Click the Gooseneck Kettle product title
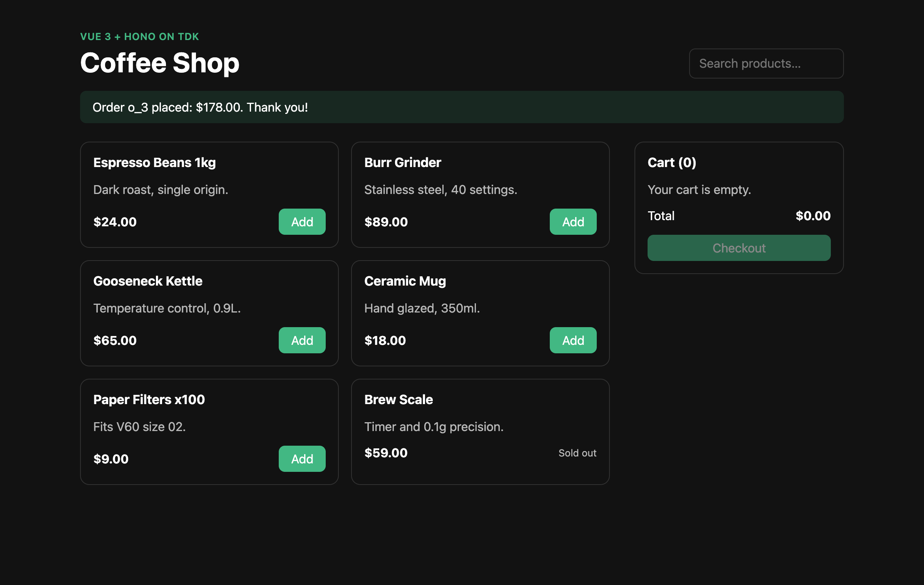This screenshot has height=585, width=924. (x=148, y=281)
